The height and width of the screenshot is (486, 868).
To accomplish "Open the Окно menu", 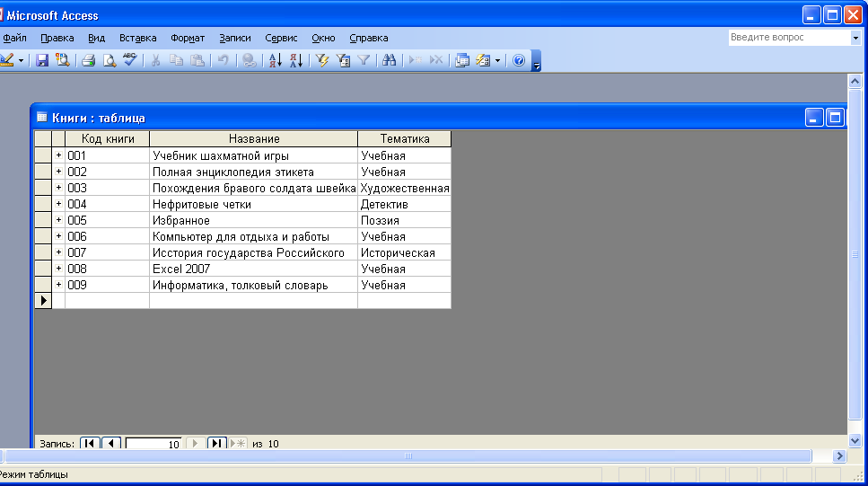I will click(323, 38).
